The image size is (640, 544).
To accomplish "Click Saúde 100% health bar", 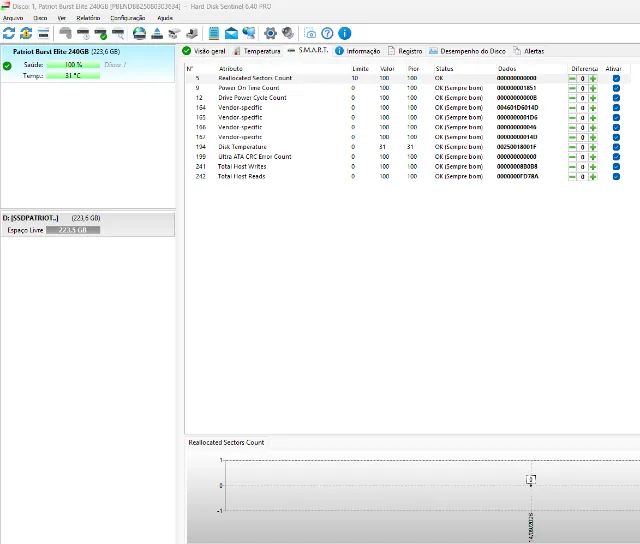I will 73,64.
